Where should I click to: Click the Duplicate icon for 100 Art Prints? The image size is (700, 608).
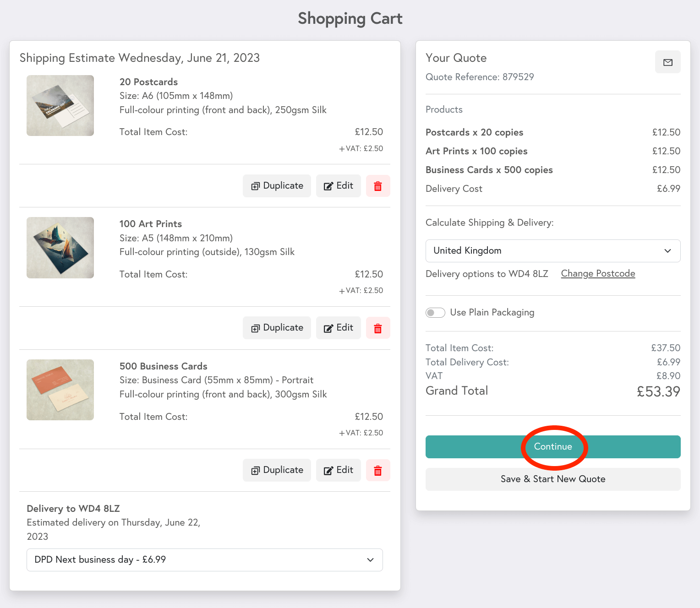click(256, 328)
